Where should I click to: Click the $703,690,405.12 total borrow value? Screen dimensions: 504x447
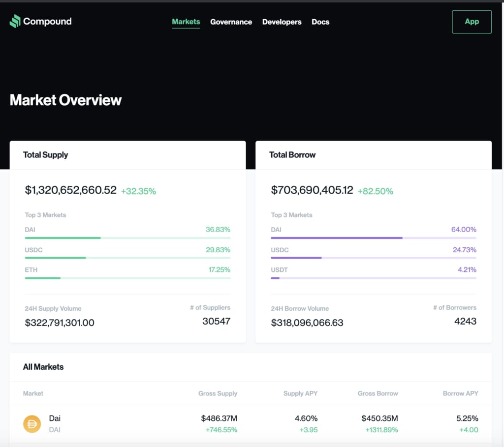pos(312,190)
